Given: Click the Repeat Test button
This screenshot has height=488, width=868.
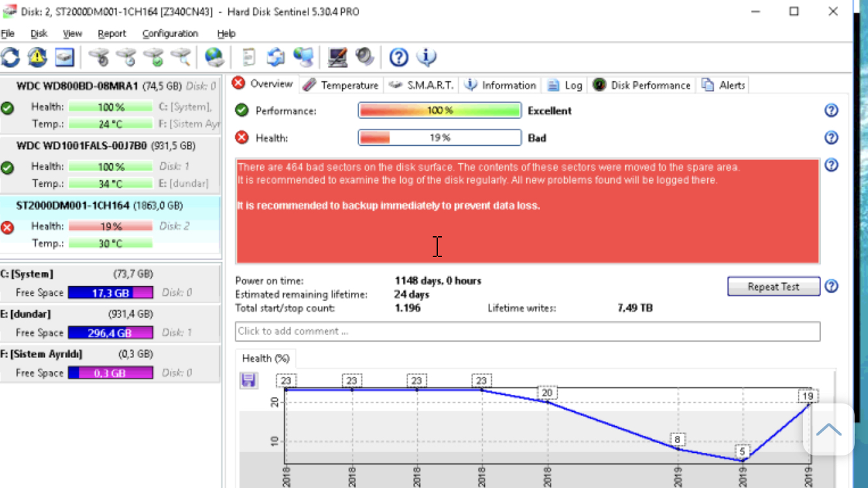Looking at the screenshot, I should [x=774, y=286].
